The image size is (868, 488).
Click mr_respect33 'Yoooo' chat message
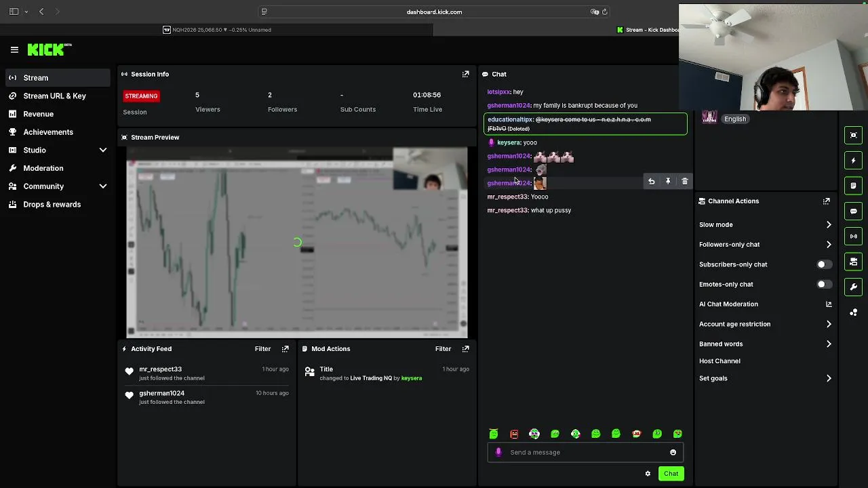[517, 197]
